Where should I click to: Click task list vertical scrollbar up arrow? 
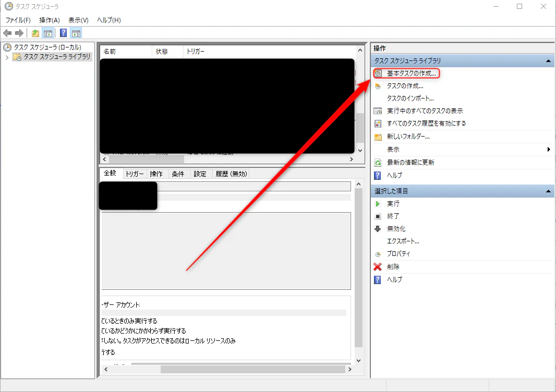coord(360,51)
